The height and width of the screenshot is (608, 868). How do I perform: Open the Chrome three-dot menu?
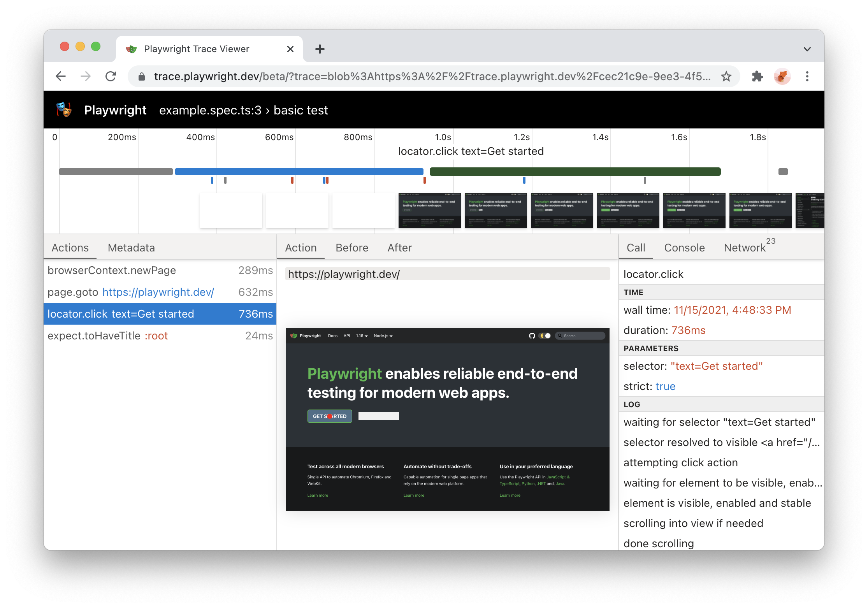click(x=807, y=76)
